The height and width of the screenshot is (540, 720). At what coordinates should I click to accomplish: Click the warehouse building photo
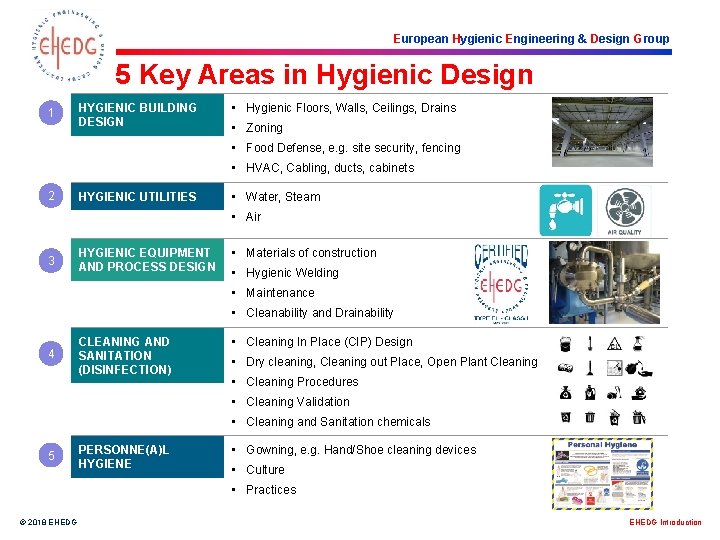coord(602,132)
